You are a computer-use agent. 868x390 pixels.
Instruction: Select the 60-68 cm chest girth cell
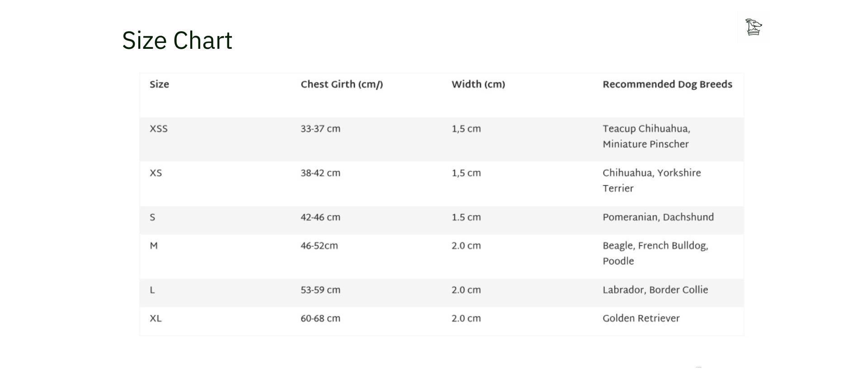(321, 319)
